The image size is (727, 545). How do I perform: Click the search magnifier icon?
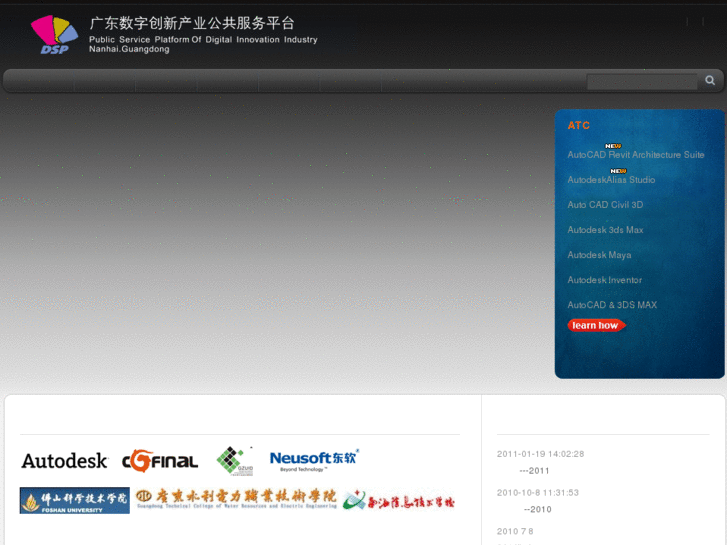pos(710,80)
